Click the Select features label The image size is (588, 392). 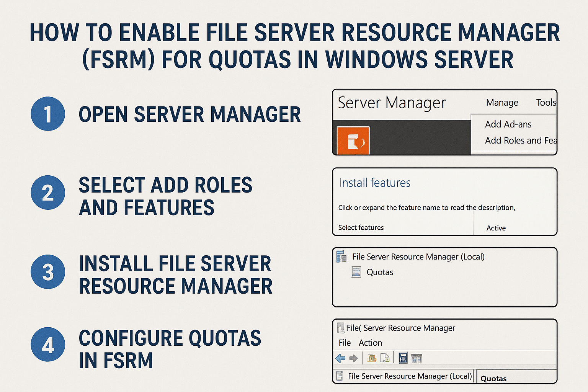pyautogui.click(x=360, y=227)
